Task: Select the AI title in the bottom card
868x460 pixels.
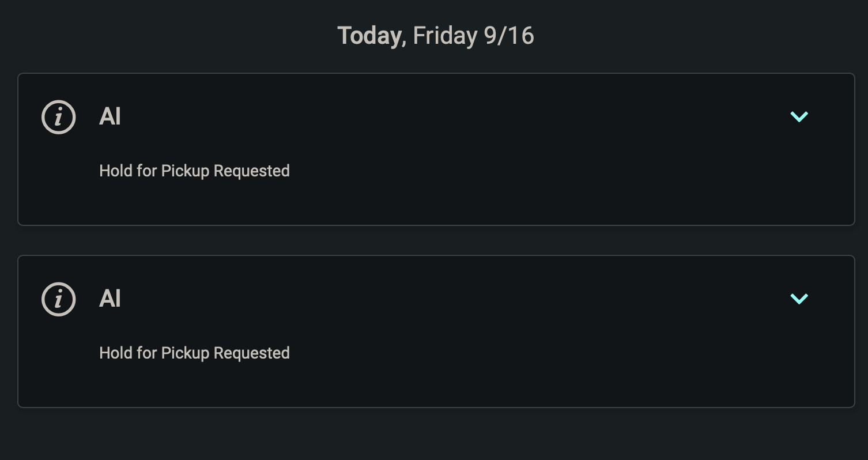Action: pos(110,299)
